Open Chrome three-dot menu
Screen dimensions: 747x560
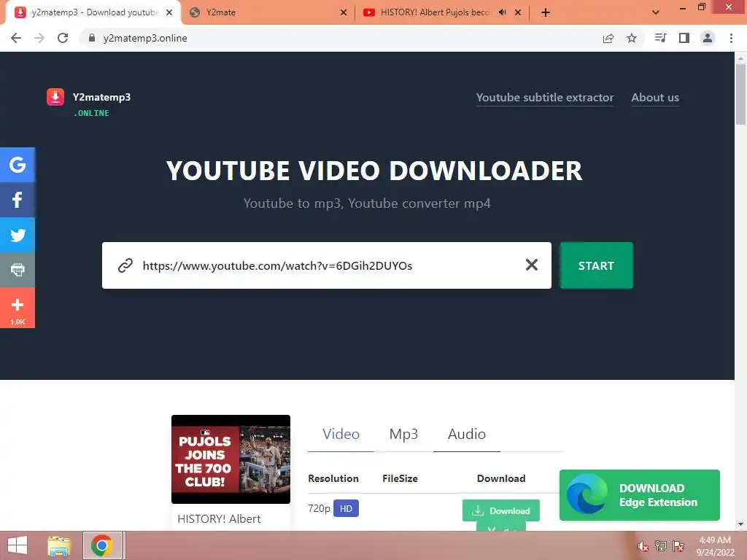tap(731, 38)
